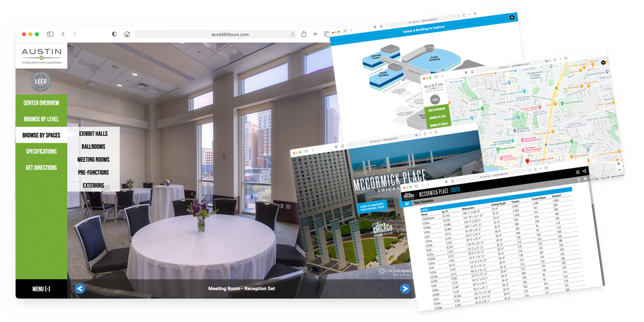Choose Ballrooms in the spaces submenu
This screenshot has width=644, height=322.
[93, 147]
